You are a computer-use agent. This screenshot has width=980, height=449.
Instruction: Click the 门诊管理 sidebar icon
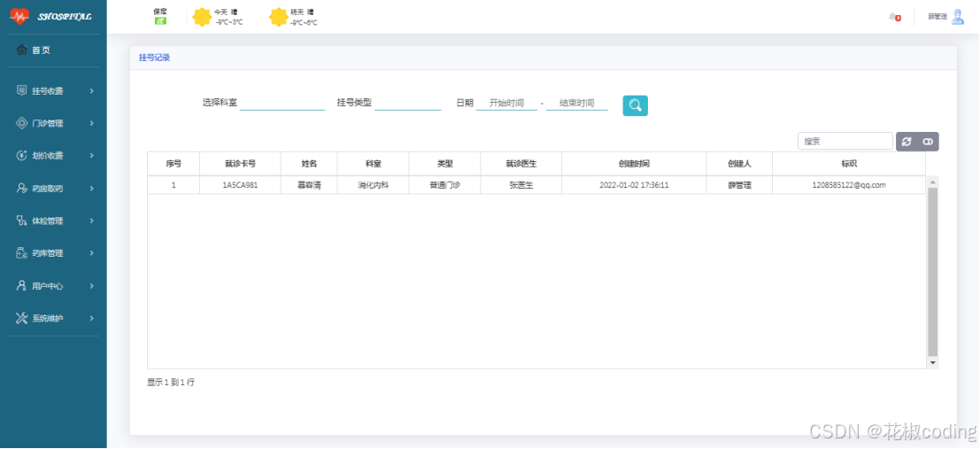[x=21, y=123]
